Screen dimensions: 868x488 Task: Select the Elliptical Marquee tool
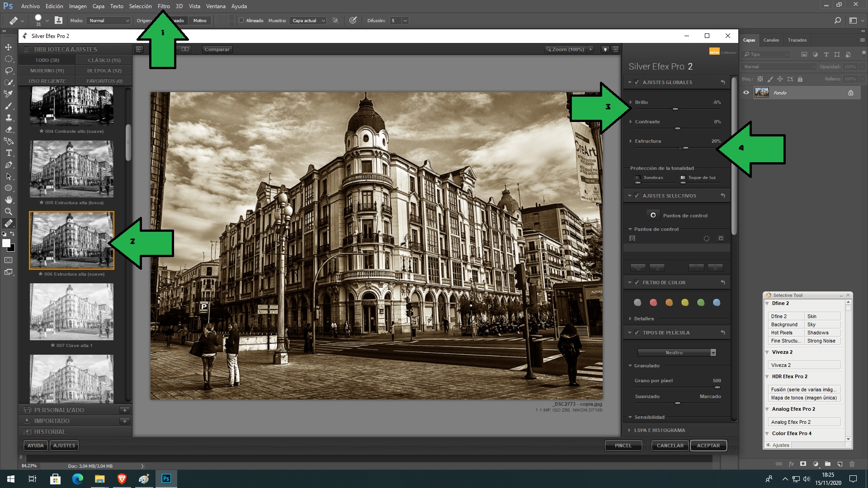coord(9,59)
